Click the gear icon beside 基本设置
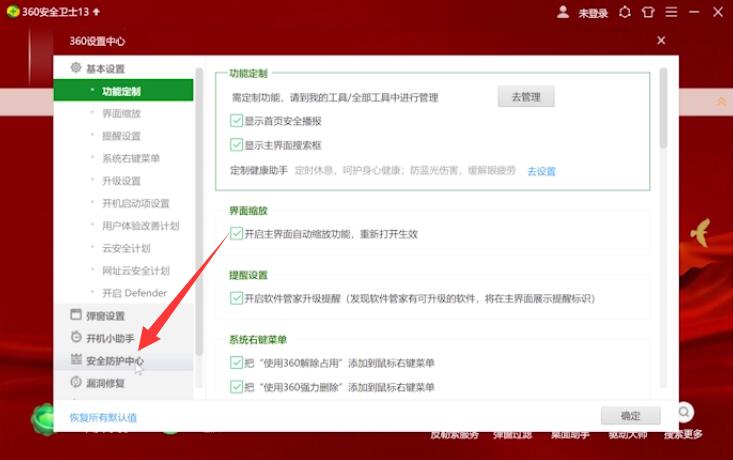The image size is (733, 460). [x=76, y=68]
